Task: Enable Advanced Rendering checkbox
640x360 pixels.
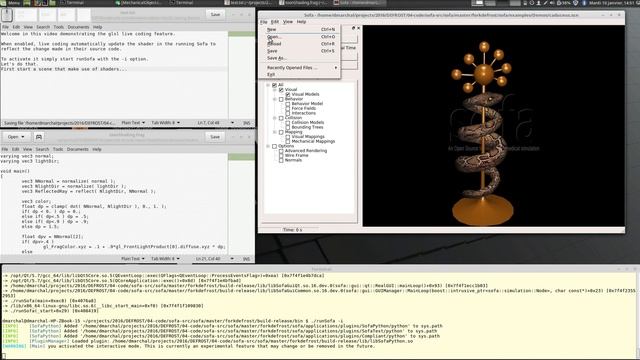Action: pos(281,151)
